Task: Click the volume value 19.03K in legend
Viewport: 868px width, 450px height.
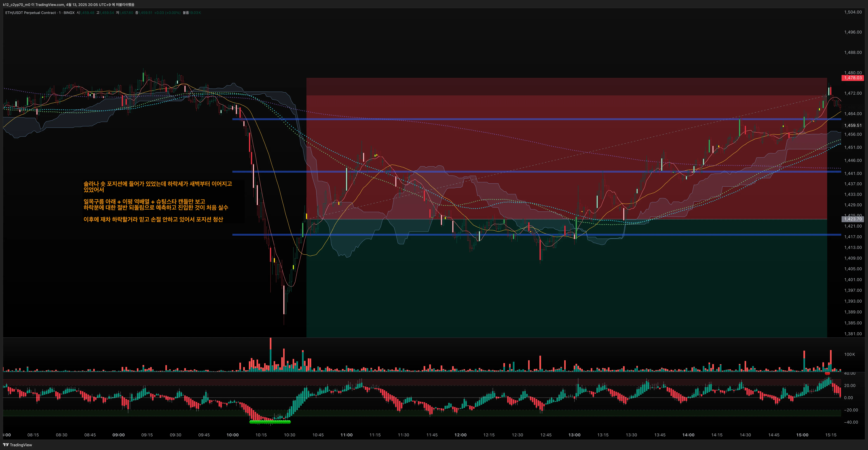Action: coord(195,13)
